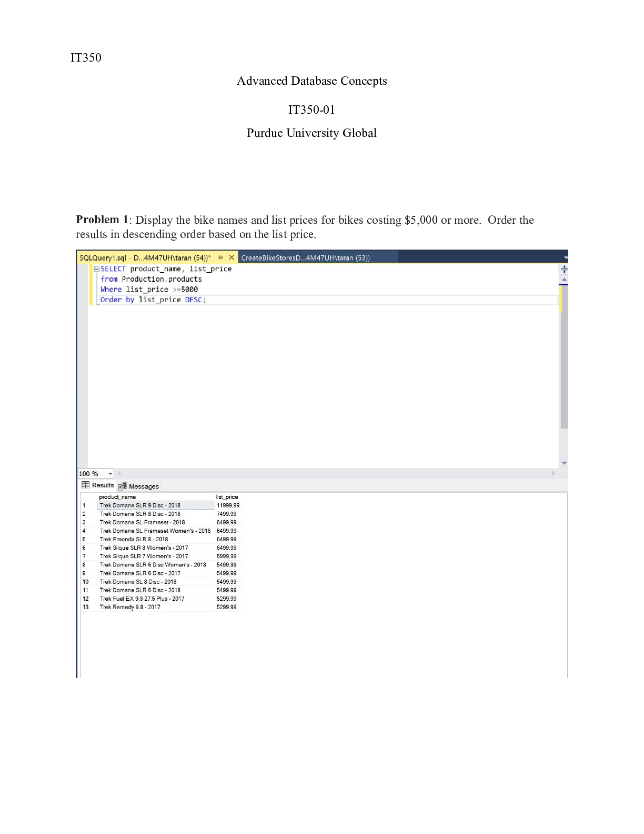
Task: Select cell Trek Domane SL 8 Disc - 2018
Action: click(x=156, y=582)
